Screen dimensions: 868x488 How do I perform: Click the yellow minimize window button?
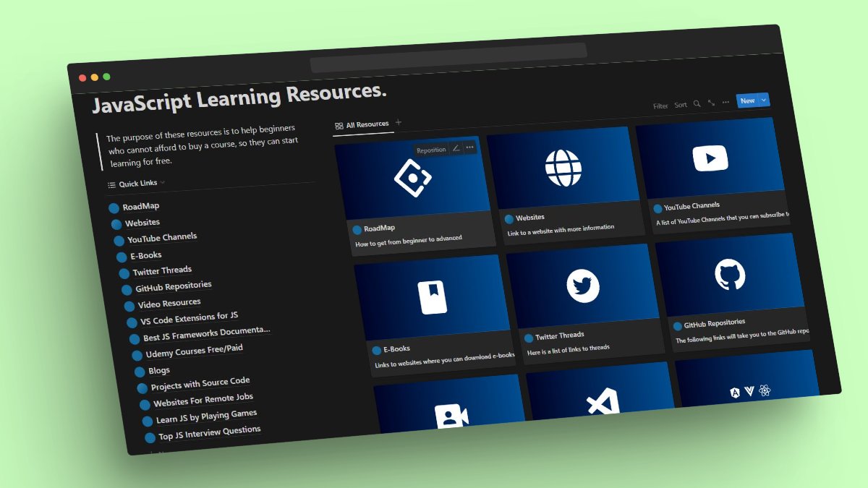coord(94,77)
